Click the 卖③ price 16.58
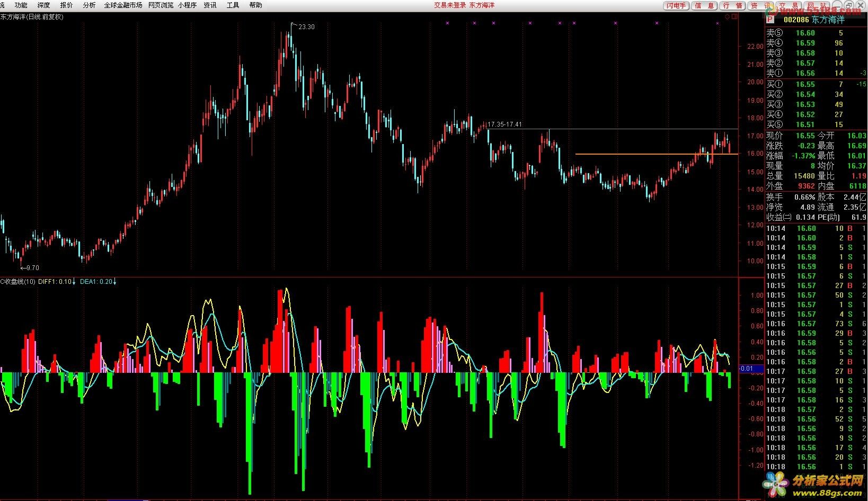The height and width of the screenshot is (501, 868). point(805,53)
